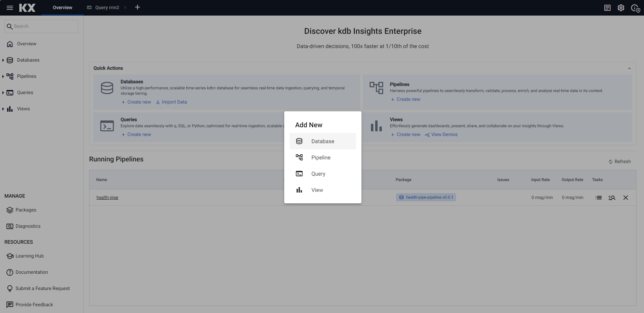Switch to the Overview tab
644x313 pixels.
pyautogui.click(x=62, y=7)
